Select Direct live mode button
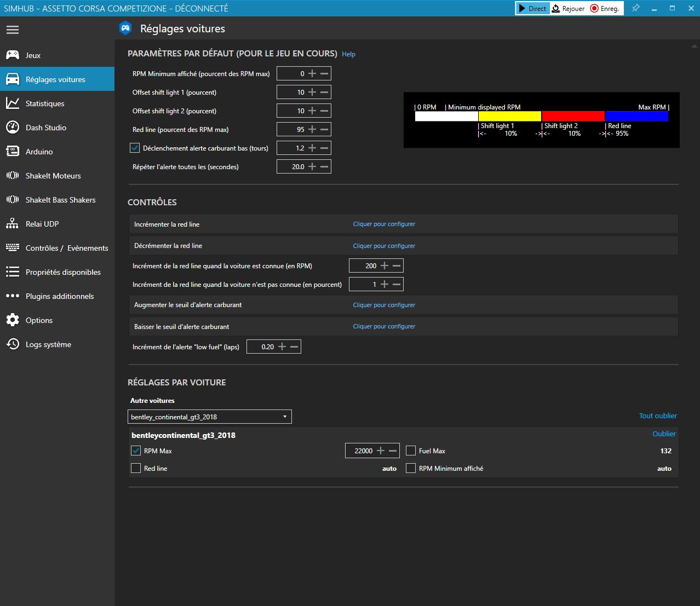This screenshot has width=700, height=606. click(532, 8)
